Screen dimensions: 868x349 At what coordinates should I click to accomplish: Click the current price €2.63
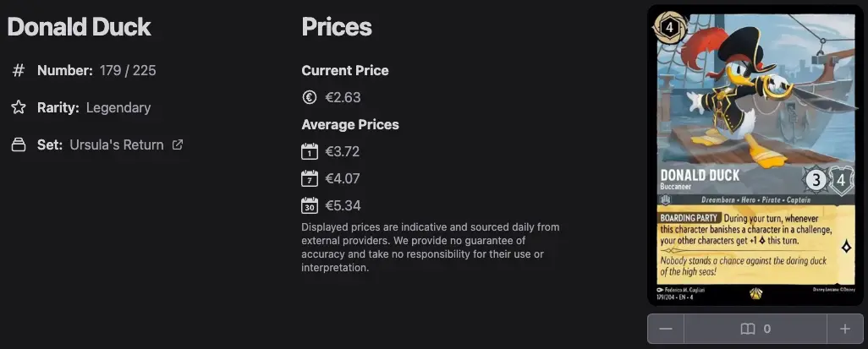343,97
